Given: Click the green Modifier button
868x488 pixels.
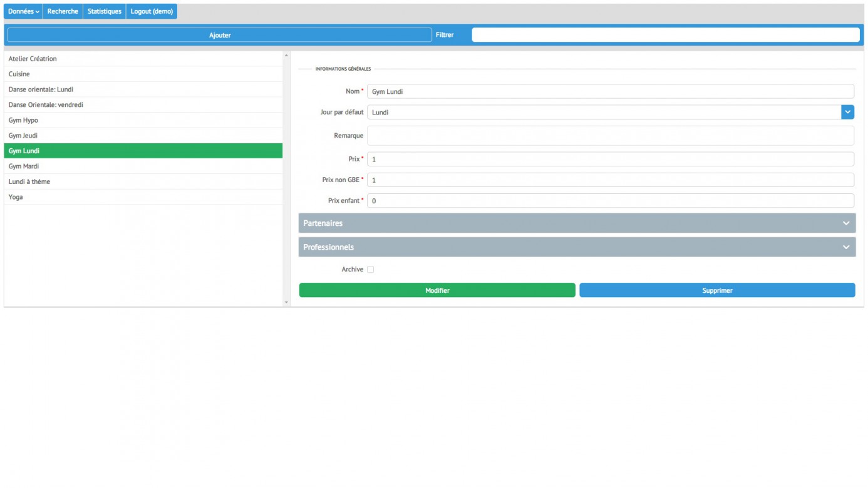Looking at the screenshot, I should click(x=437, y=290).
